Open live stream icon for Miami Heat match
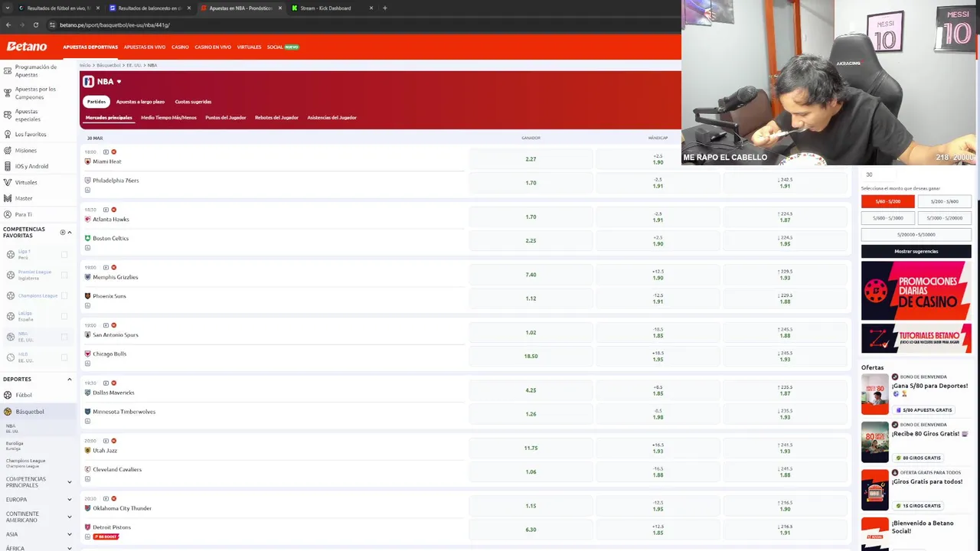This screenshot has width=980, height=551. [x=106, y=152]
